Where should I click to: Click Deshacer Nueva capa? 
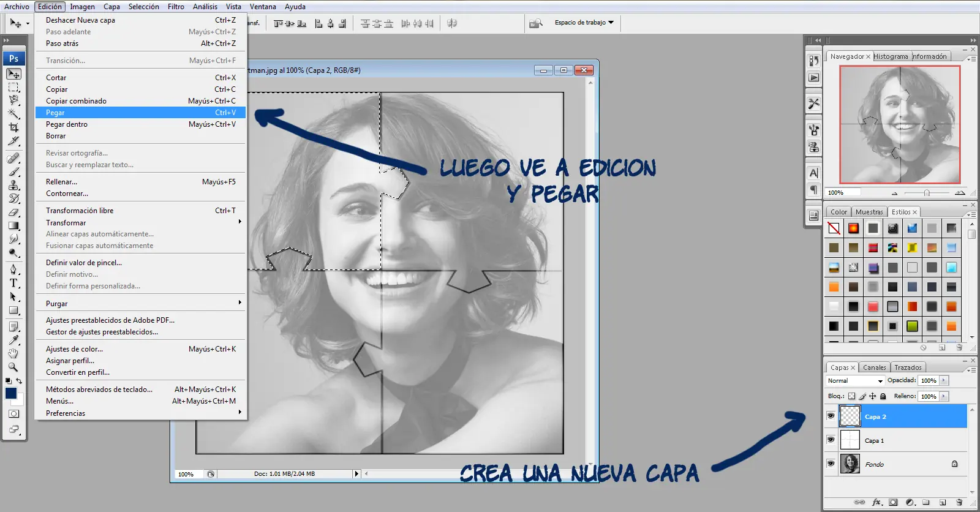[140, 20]
